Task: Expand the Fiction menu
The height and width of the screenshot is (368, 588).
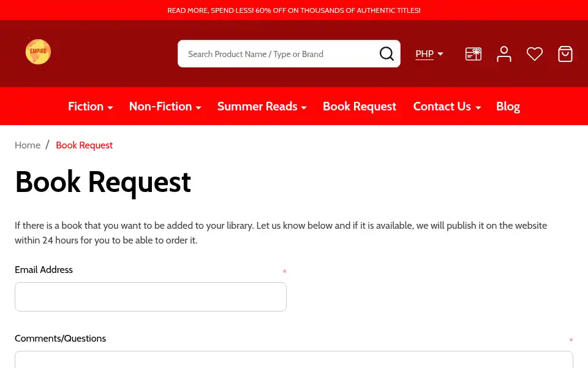Action: click(x=91, y=106)
